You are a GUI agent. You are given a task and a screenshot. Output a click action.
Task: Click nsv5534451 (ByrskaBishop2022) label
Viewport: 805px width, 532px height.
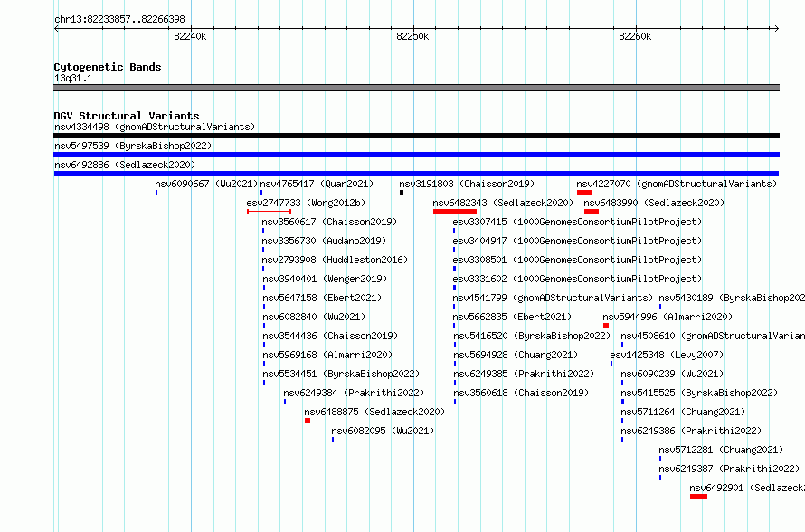tap(341, 374)
